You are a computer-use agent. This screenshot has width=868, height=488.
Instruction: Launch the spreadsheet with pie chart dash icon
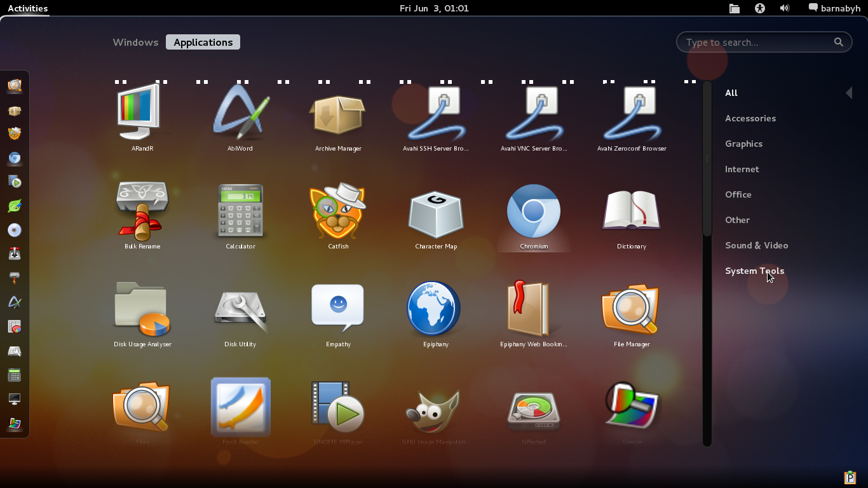15,327
